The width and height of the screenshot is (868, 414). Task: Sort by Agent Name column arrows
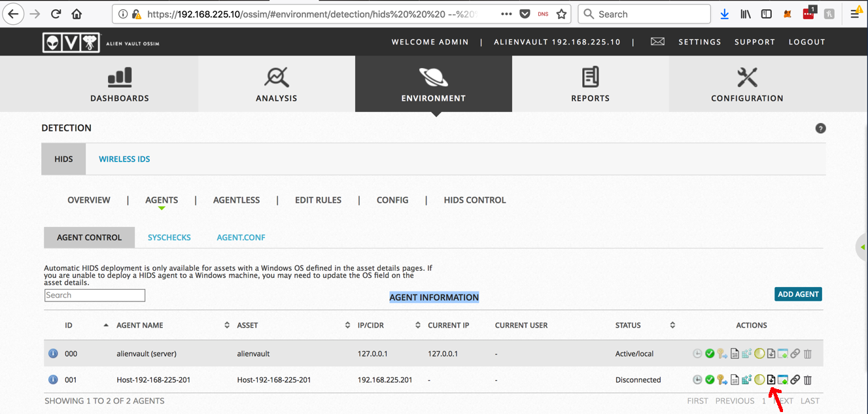click(x=227, y=325)
